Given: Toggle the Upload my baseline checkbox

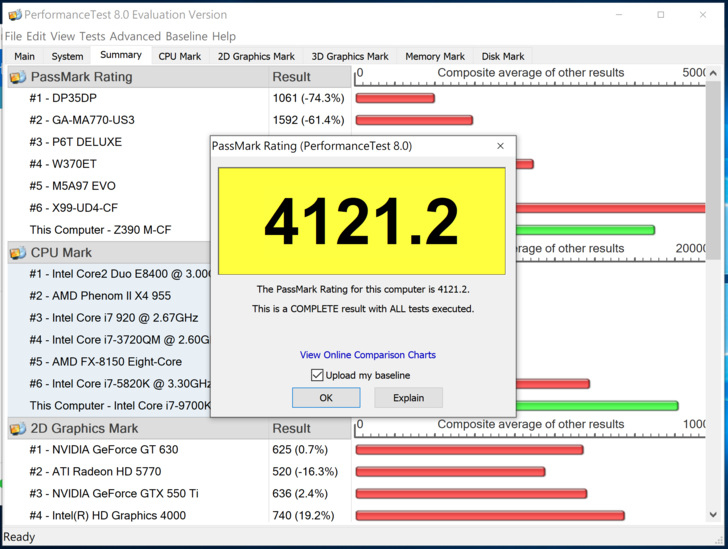Looking at the screenshot, I should (x=318, y=375).
